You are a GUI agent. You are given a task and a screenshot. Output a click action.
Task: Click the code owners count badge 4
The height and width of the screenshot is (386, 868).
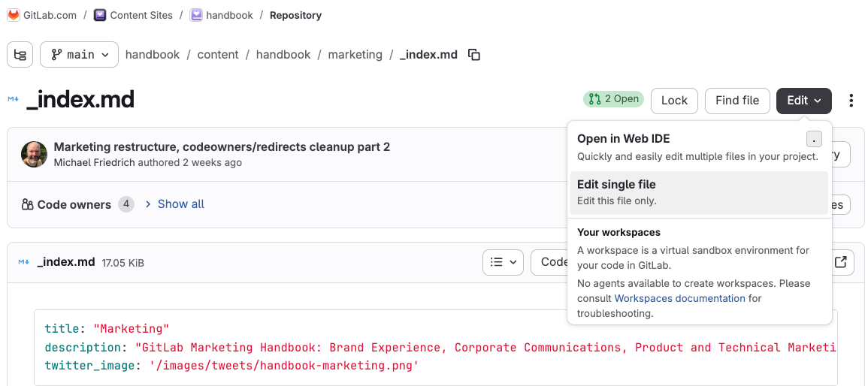(126, 204)
